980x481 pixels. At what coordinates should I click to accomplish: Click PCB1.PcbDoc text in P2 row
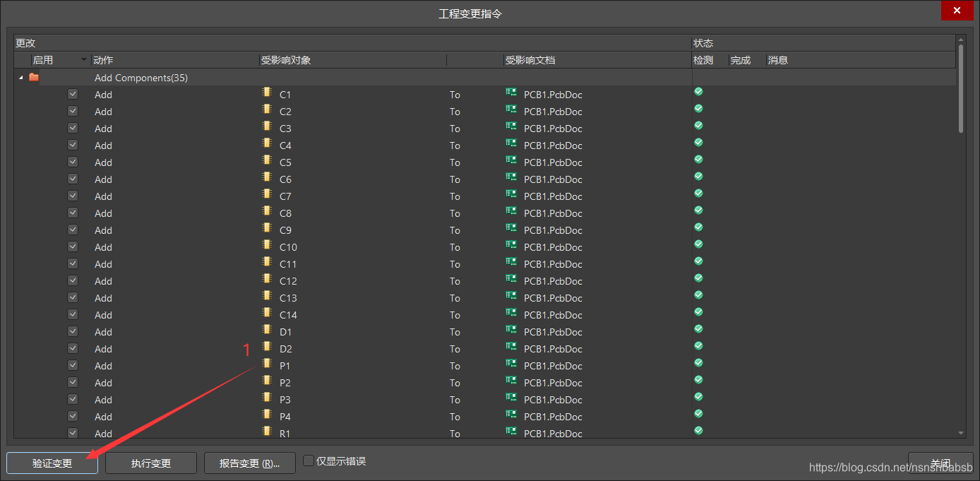tap(553, 383)
